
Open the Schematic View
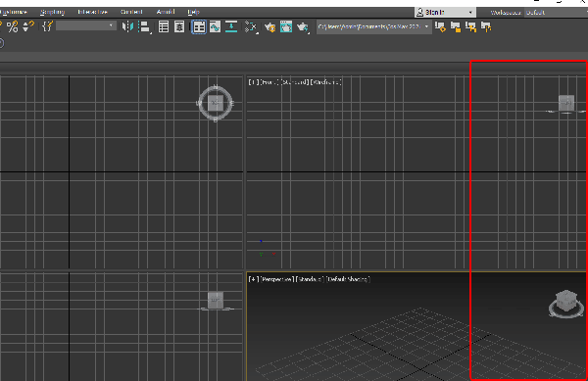point(231,27)
